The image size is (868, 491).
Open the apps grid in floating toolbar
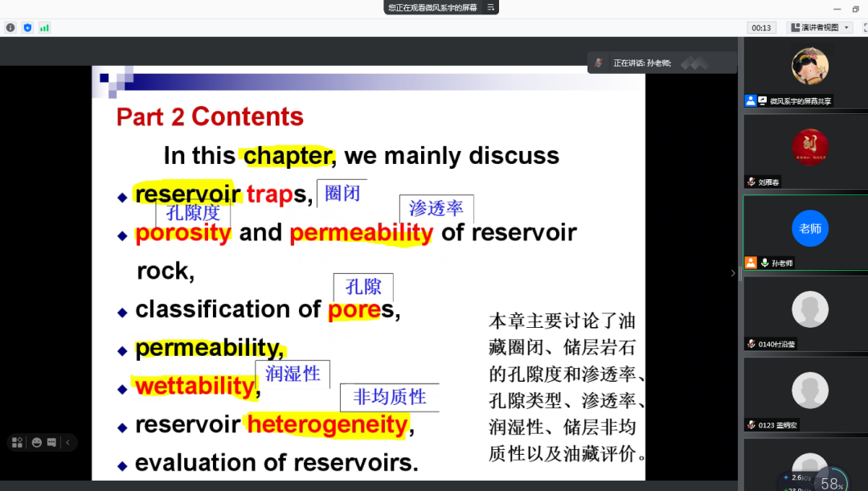18,442
